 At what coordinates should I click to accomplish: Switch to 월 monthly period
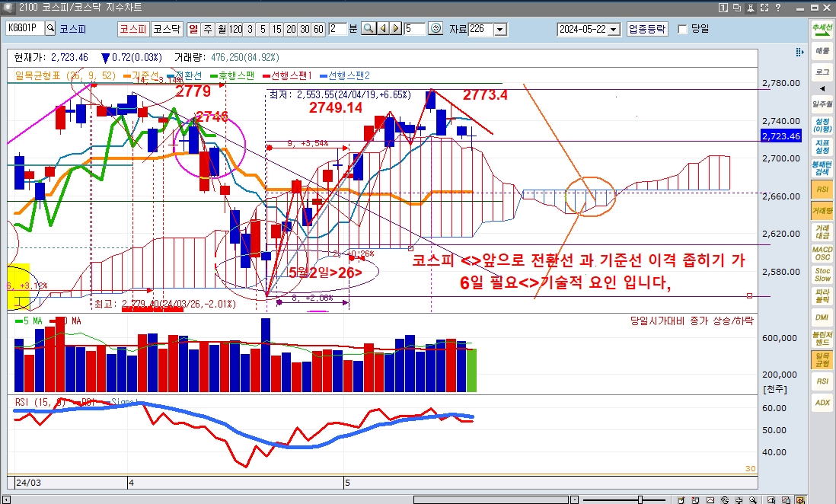pyautogui.click(x=222, y=29)
